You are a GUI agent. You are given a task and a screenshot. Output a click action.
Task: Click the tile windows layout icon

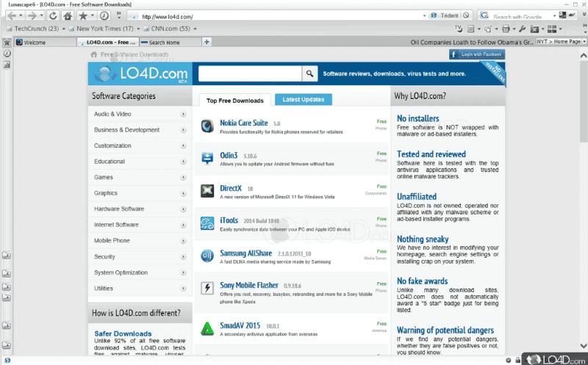pos(552,29)
